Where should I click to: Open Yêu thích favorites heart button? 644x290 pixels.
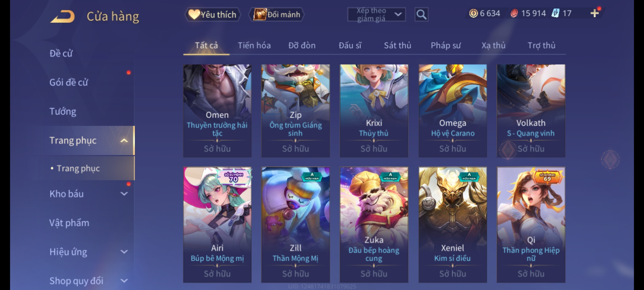(213, 15)
